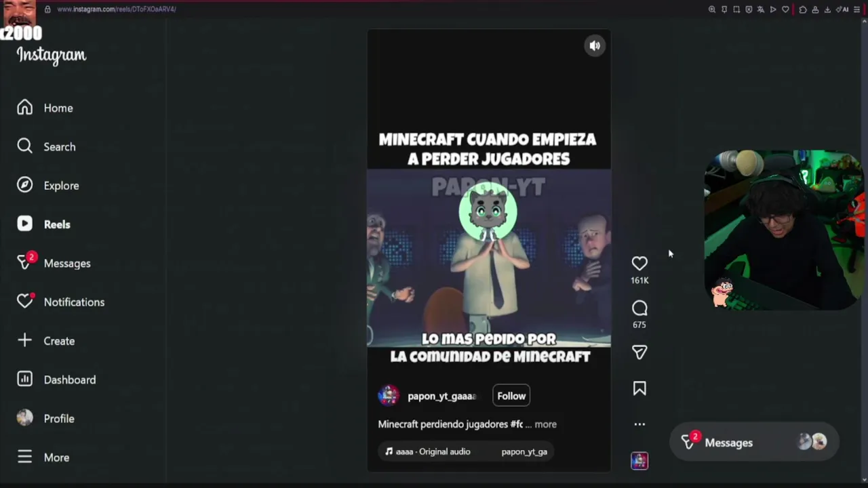Open Notifications in the sidebar
This screenshot has height=488, width=868.
(60, 302)
